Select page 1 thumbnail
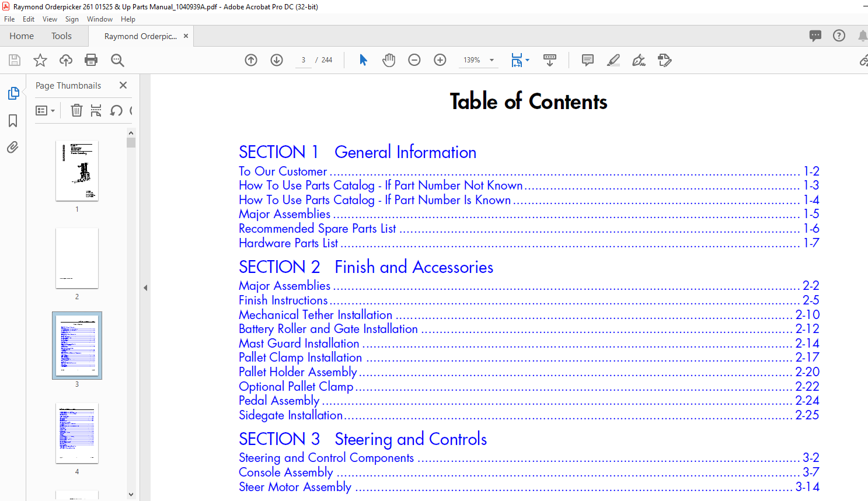Screen dimensions: 868x501 tap(77, 171)
